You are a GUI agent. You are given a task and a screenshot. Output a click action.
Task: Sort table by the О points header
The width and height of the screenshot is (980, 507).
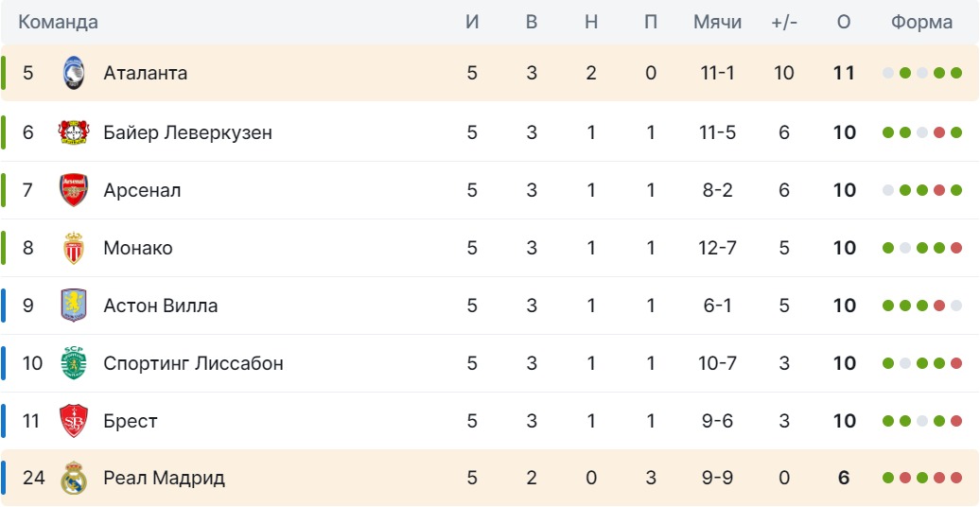(844, 22)
